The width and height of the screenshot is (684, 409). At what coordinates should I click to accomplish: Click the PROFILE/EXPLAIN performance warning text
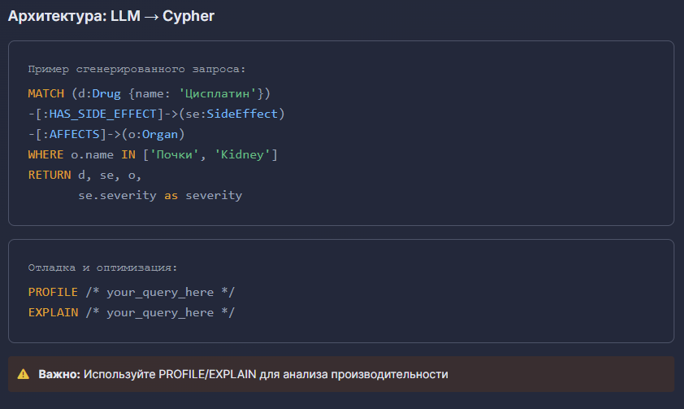click(x=266, y=374)
